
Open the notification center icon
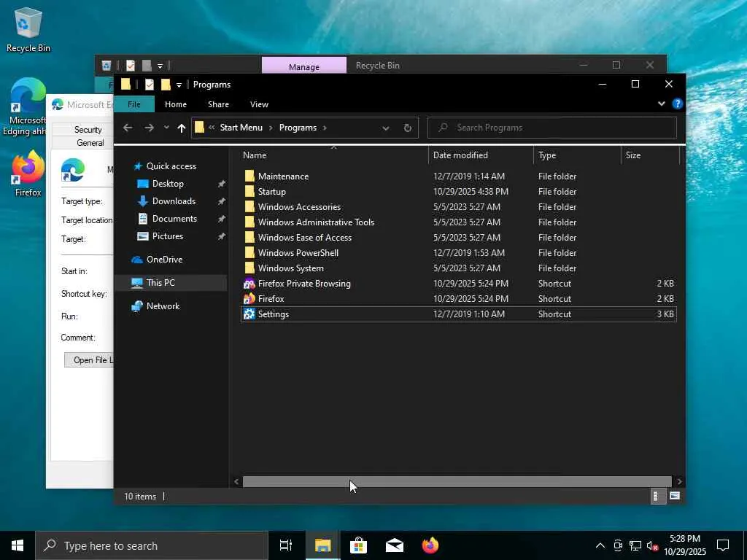(x=723, y=545)
